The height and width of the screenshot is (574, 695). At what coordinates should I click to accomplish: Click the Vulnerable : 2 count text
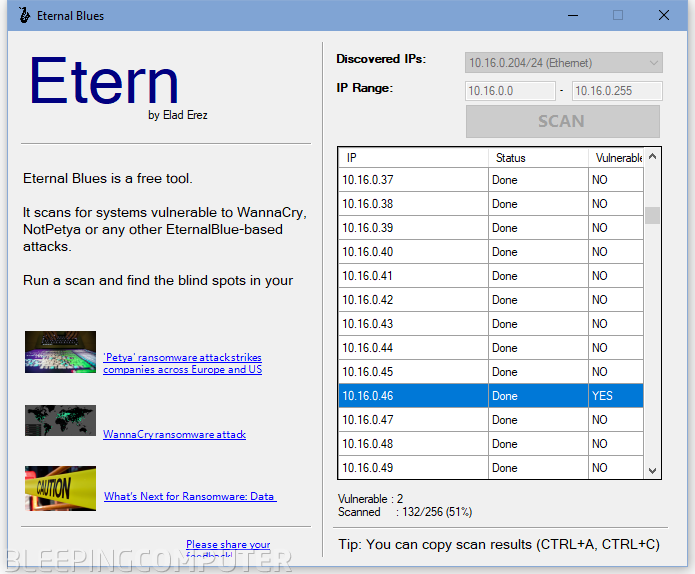pos(371,499)
